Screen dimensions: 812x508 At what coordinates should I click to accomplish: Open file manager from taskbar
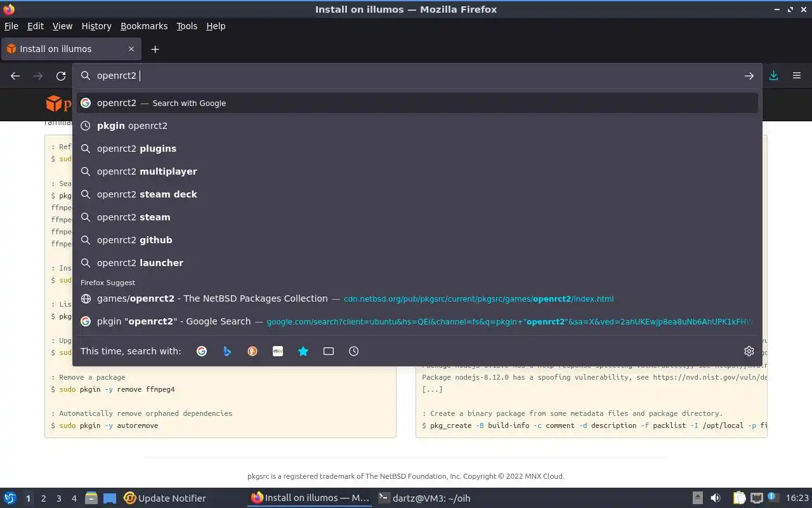point(91,498)
